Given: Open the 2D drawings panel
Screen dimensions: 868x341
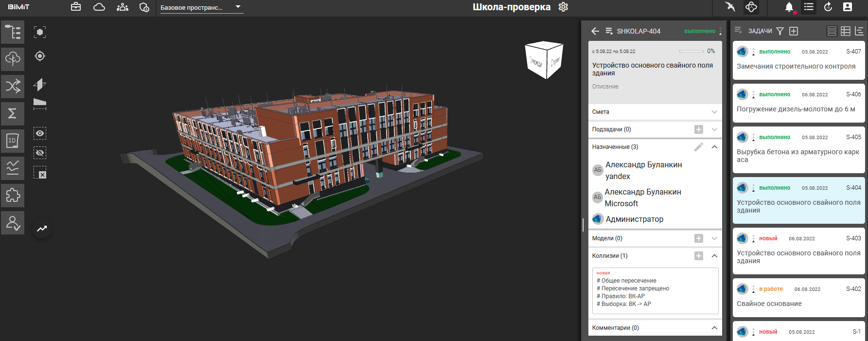Looking at the screenshot, I should click(x=13, y=141).
